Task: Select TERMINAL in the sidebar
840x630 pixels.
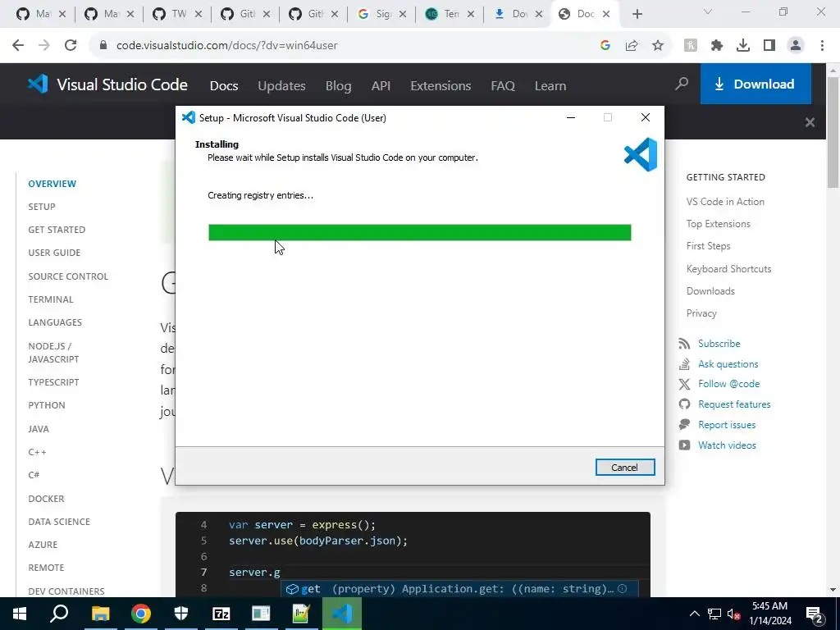Action: coord(51,299)
